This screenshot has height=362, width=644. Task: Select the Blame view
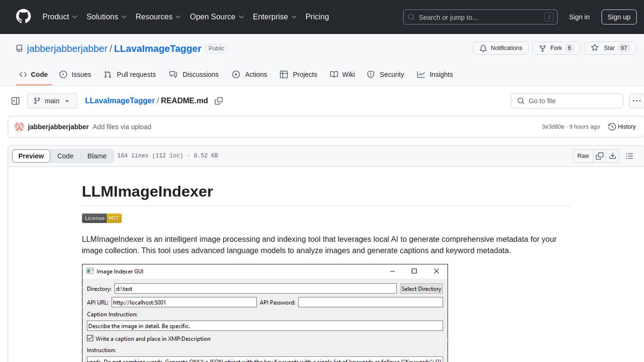click(x=97, y=156)
